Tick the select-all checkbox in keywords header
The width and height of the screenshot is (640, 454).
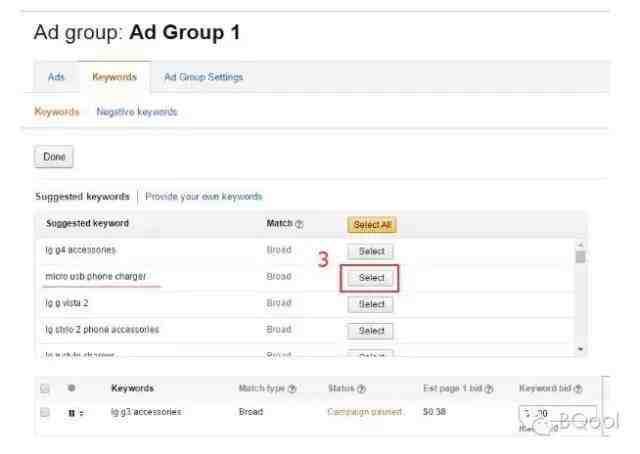click(x=45, y=388)
